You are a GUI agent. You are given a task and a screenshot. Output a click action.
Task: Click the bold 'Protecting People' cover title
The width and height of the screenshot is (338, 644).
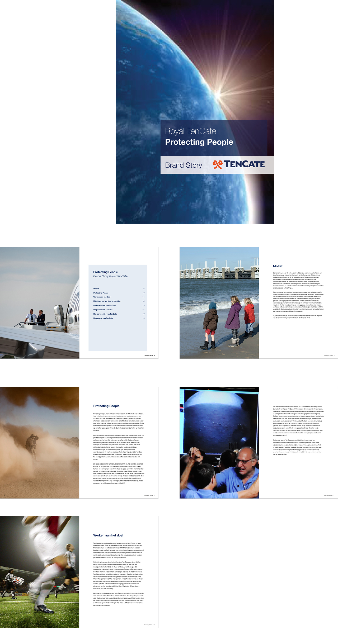pos(199,142)
